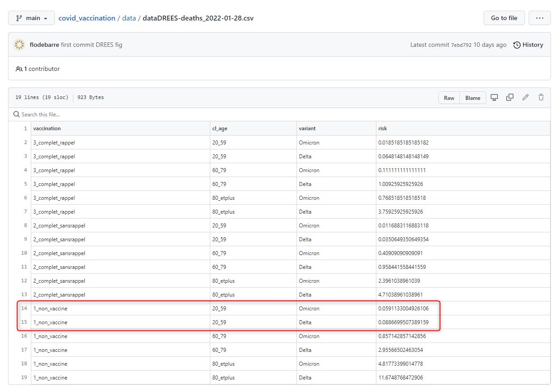
Task: Delete file with trash icon
Action: pos(541,98)
